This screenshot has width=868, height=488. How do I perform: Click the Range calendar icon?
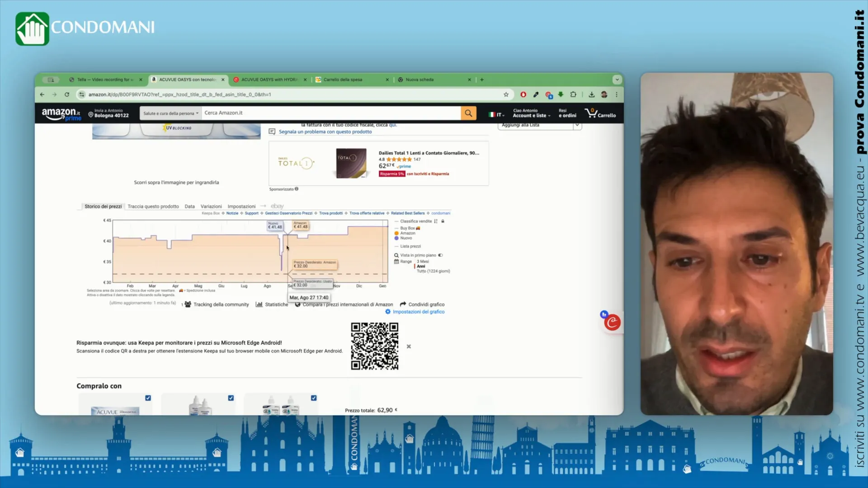pyautogui.click(x=396, y=262)
